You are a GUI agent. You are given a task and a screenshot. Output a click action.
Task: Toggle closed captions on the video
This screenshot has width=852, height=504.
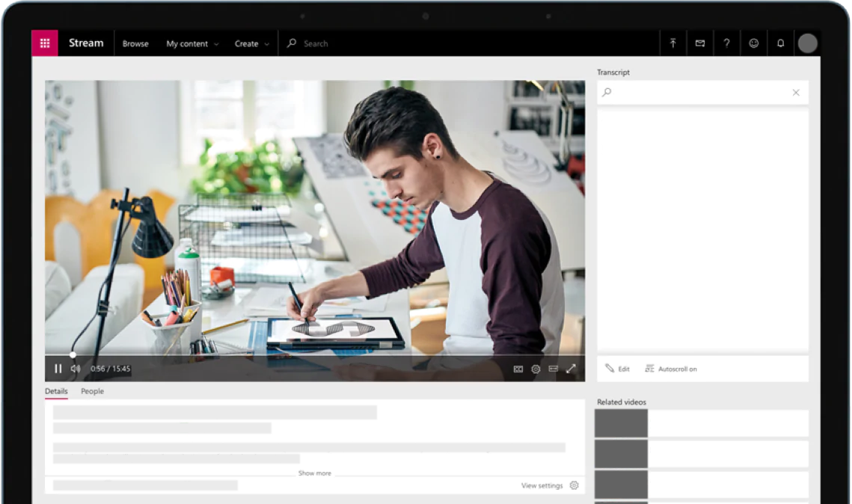[518, 369]
